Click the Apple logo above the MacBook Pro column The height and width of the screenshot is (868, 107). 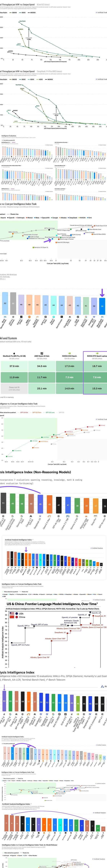(x=14, y=353)
